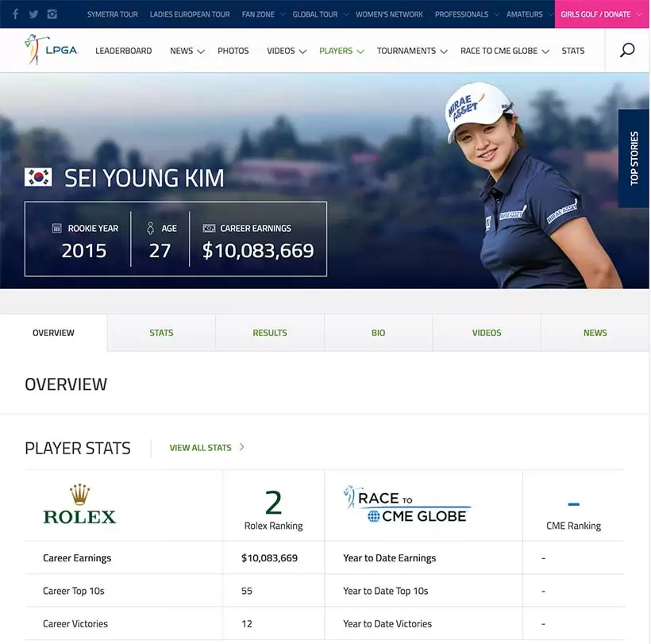651x644 pixels.
Task: Open the Bio tab
Action: [x=378, y=333]
